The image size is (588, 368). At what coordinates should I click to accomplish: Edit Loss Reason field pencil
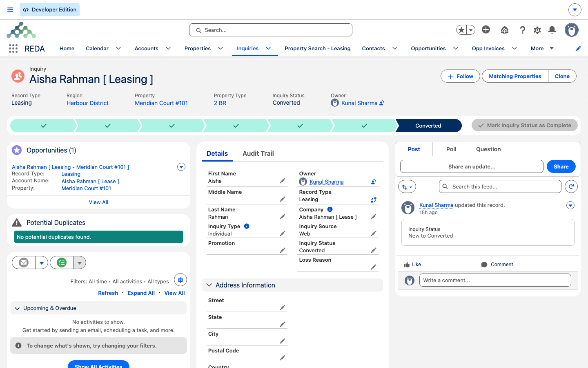374,267
